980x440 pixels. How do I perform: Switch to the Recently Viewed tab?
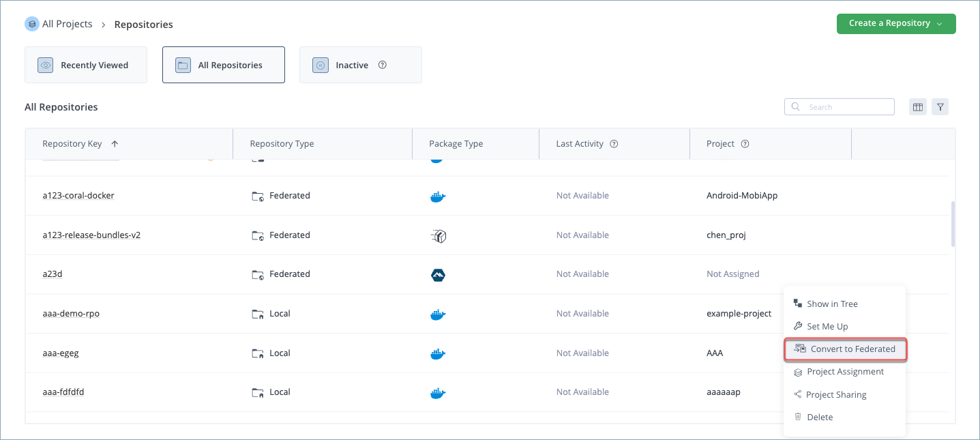[x=86, y=65]
